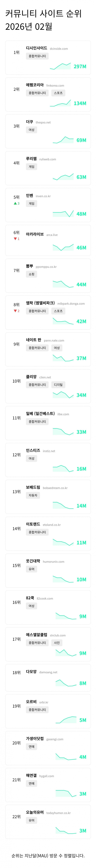Click the 해연갤 declining trend sparkline
The height and width of the screenshot is (868, 96).
[x=66, y=793]
